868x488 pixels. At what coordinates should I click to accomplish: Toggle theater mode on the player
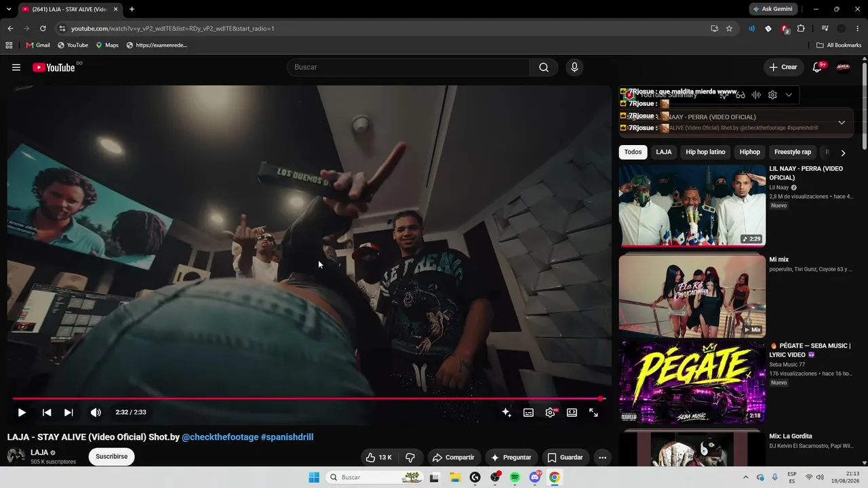[x=572, y=412]
